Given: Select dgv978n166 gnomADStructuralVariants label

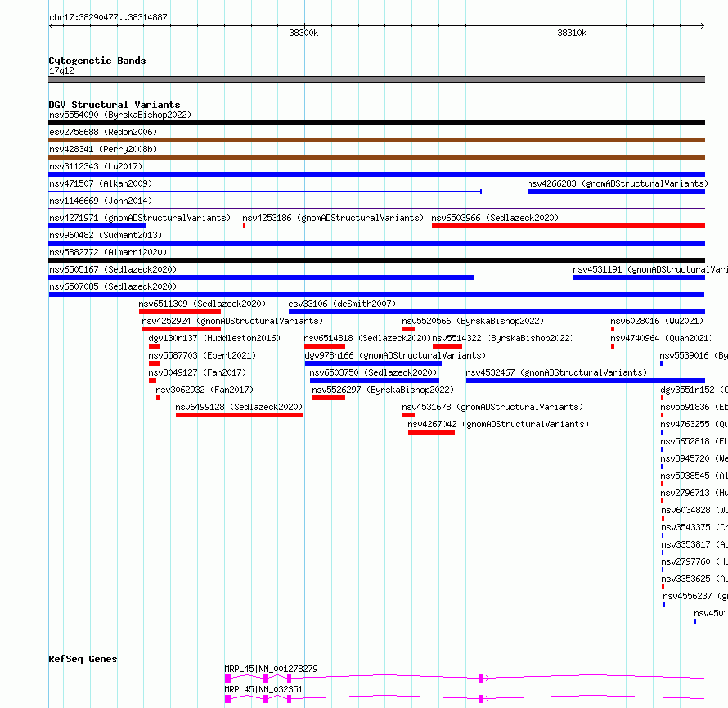Looking at the screenshot, I should (x=395, y=355).
